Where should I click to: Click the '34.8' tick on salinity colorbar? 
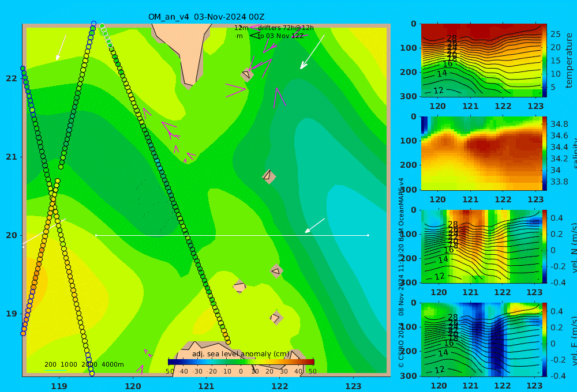[x=559, y=124]
